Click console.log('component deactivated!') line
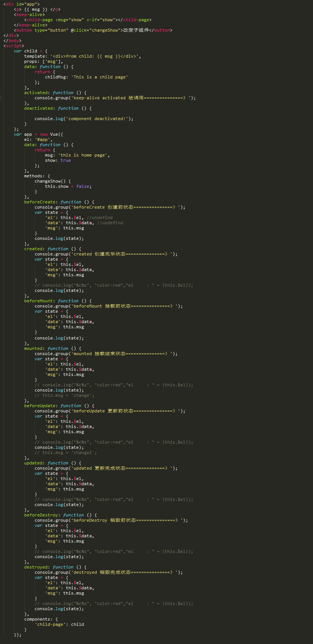 tap(84, 119)
